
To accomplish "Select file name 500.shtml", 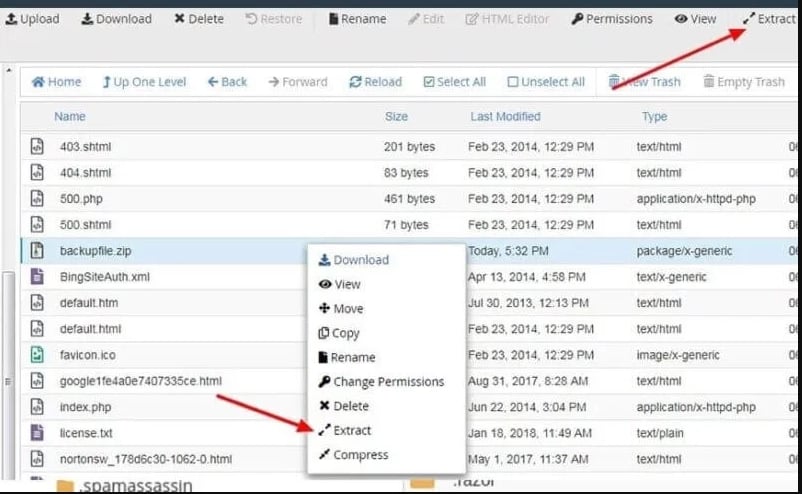I will click(x=85, y=225).
